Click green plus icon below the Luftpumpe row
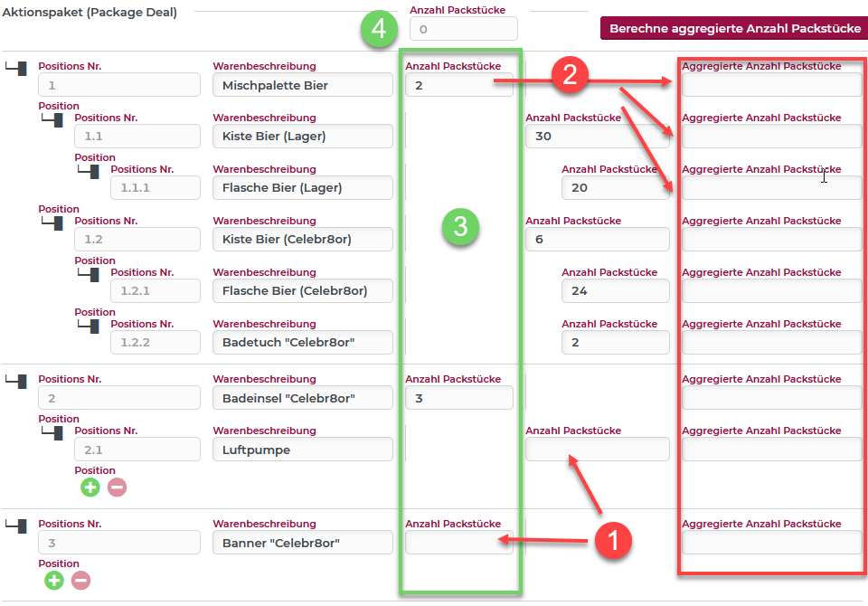 tap(90, 488)
